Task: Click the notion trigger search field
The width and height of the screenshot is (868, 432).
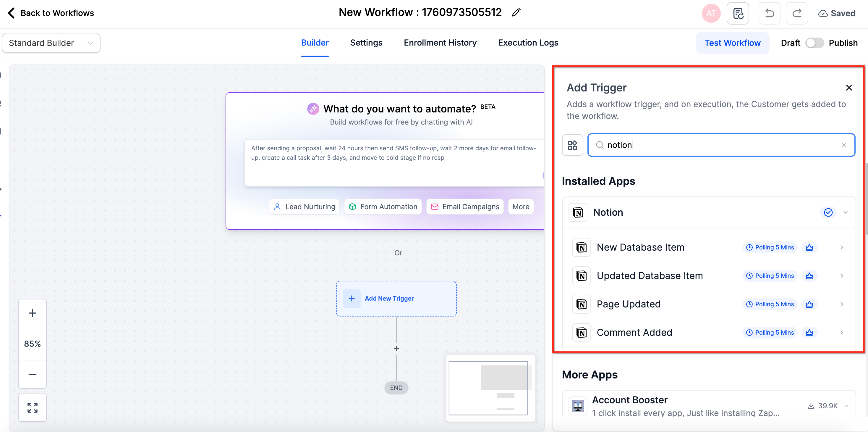Action: (x=721, y=145)
